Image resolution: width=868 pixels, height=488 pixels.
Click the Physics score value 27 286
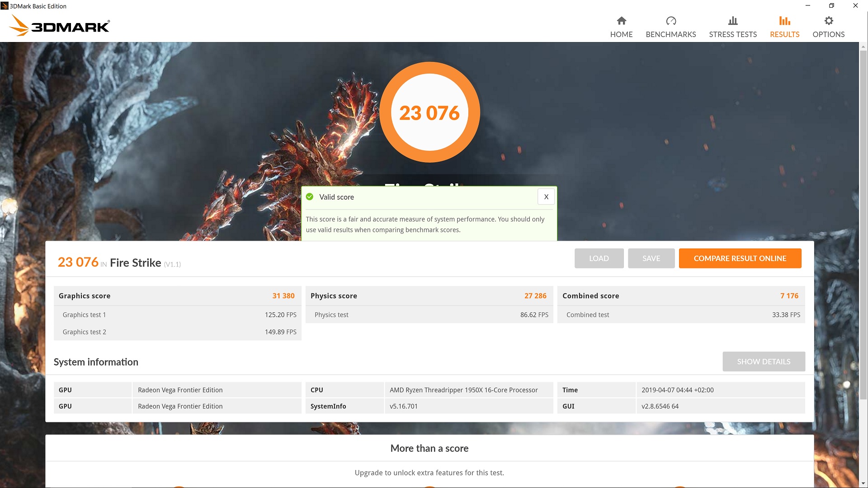click(x=535, y=296)
